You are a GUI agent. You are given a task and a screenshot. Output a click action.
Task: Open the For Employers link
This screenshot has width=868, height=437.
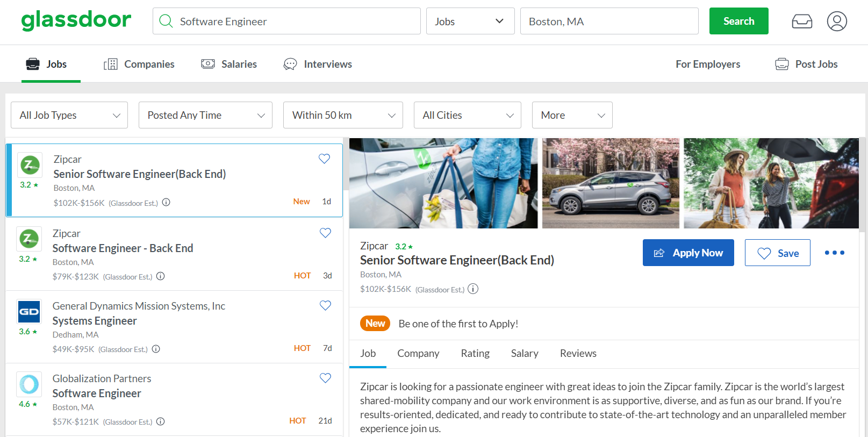point(708,64)
